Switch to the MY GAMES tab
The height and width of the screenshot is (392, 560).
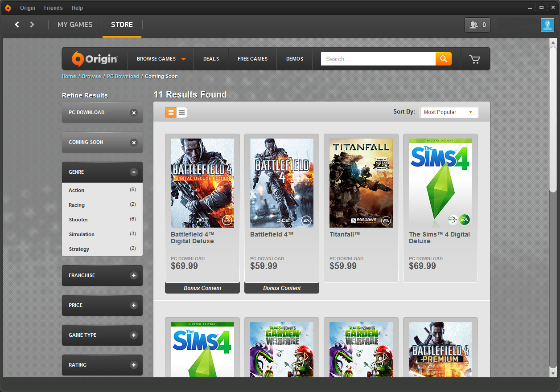[75, 24]
